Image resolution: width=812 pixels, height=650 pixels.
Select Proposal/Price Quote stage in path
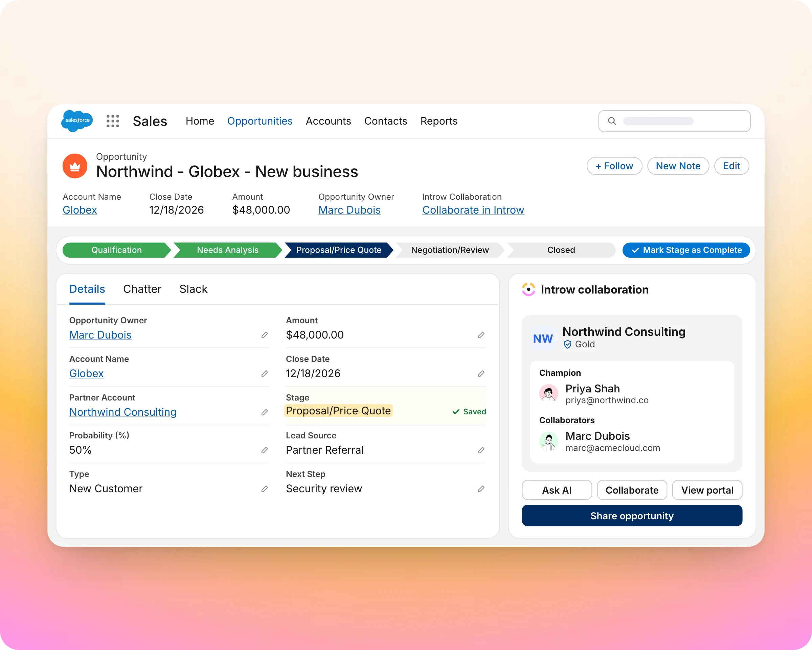pos(339,250)
